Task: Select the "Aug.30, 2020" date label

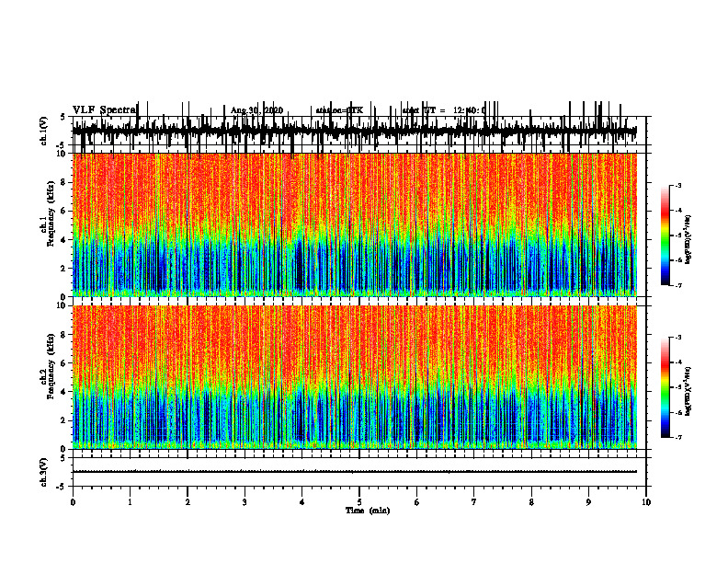Action: pyautogui.click(x=256, y=110)
